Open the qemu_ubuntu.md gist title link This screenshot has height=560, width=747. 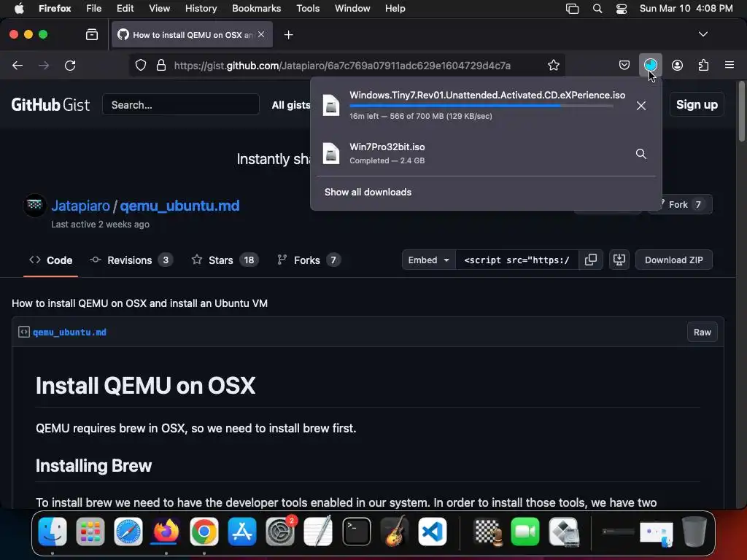pyautogui.click(x=179, y=206)
